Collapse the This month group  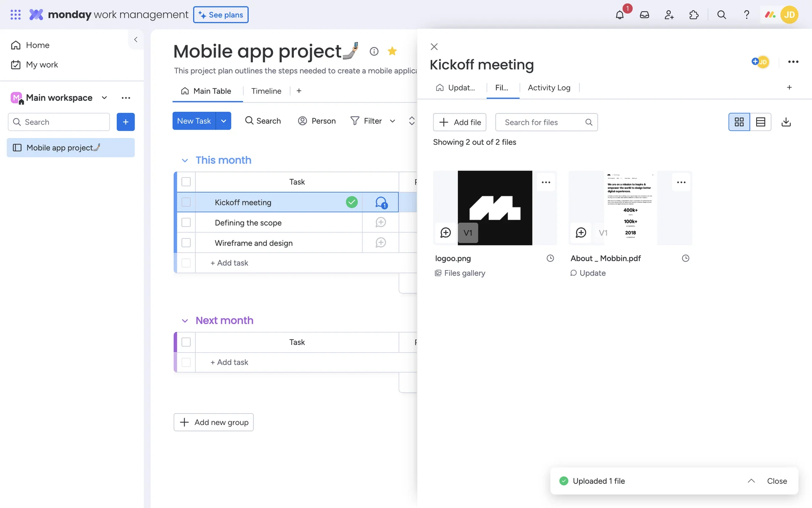coord(185,160)
